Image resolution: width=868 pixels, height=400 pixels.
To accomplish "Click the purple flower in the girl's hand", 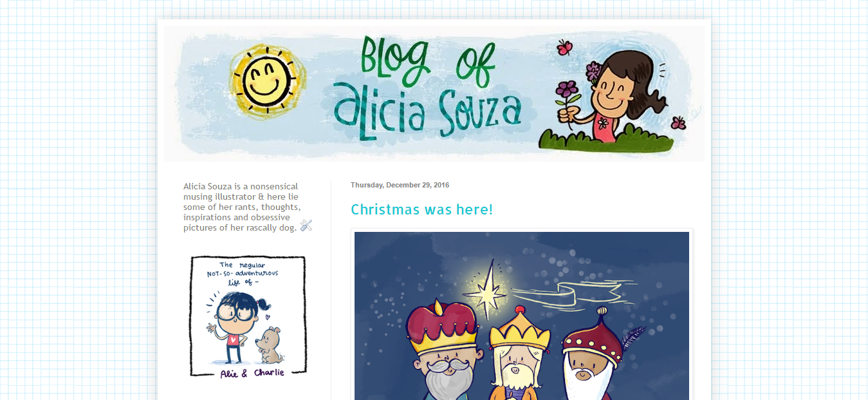I will pos(567,90).
